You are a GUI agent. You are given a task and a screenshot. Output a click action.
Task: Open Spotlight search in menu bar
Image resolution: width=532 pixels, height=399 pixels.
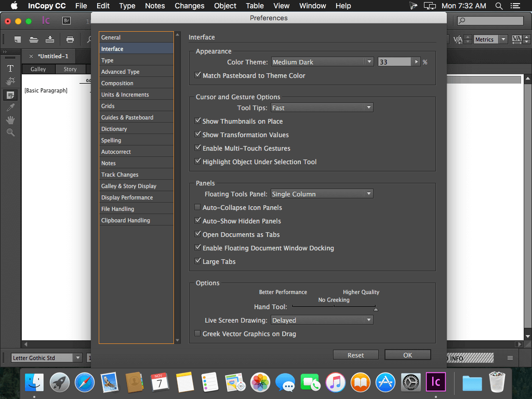499,6
